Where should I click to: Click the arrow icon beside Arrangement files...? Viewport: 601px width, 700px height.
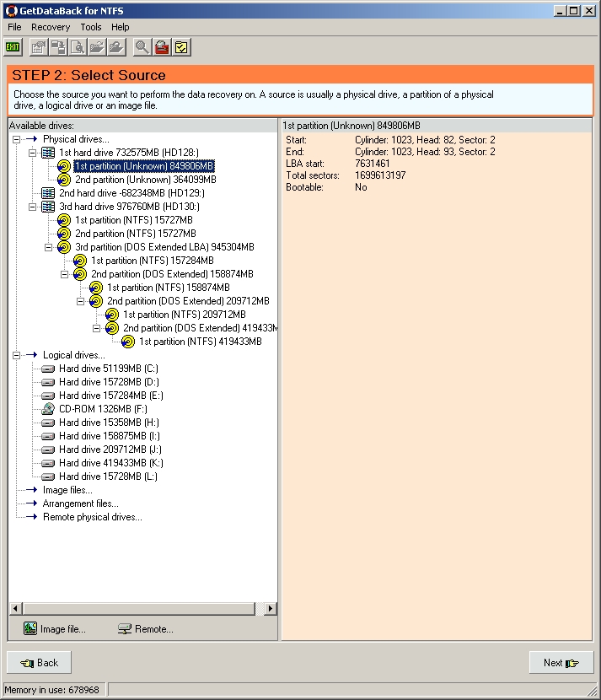(x=32, y=503)
